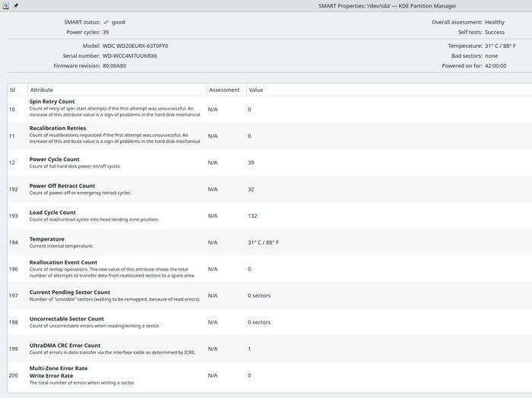Select the Uncorrectable Sector Count attribute
Screen dimensions: 532x398
(67, 319)
